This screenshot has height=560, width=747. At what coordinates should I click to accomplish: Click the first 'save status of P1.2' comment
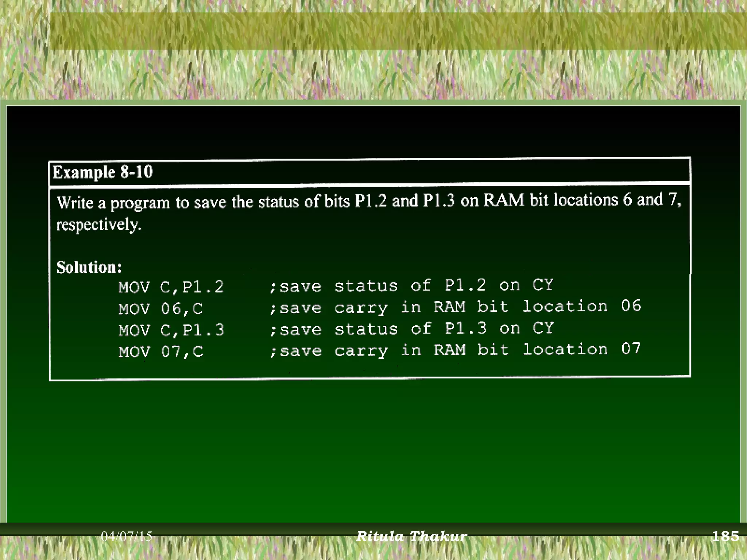[x=411, y=286]
